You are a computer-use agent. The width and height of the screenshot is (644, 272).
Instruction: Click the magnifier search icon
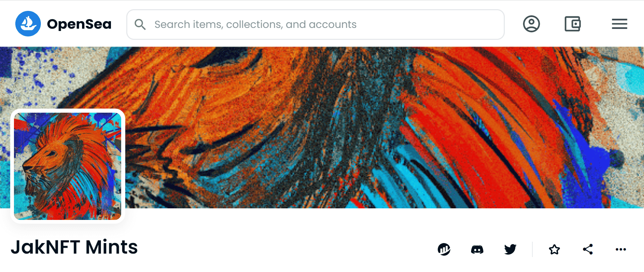[140, 25]
